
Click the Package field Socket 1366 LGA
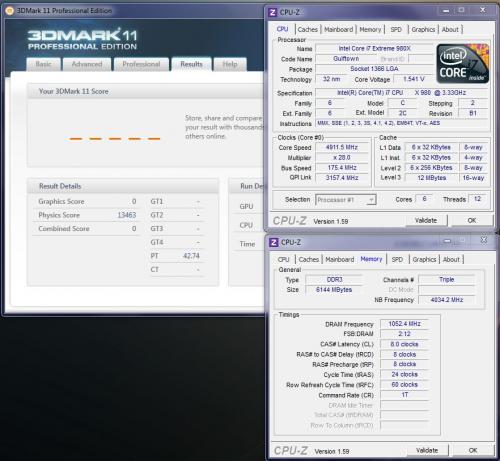click(x=374, y=69)
